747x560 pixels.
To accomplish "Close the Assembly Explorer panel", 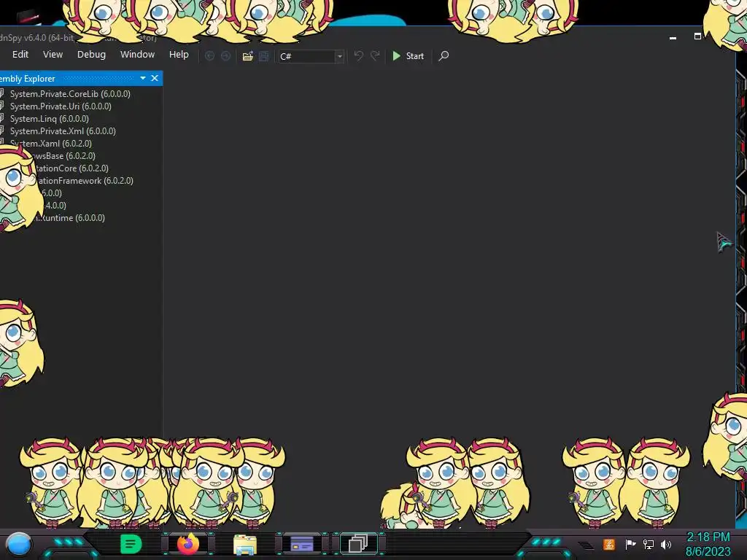I will tap(155, 78).
